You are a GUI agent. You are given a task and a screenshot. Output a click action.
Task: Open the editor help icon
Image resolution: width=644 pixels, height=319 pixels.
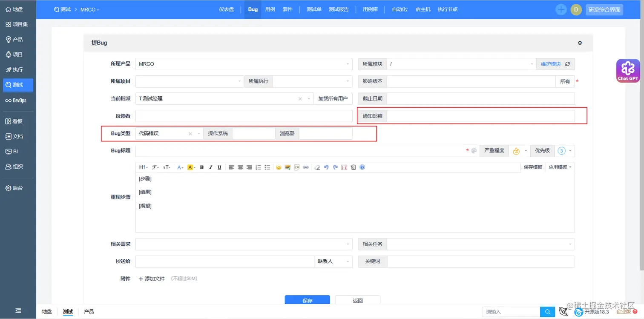362,167
